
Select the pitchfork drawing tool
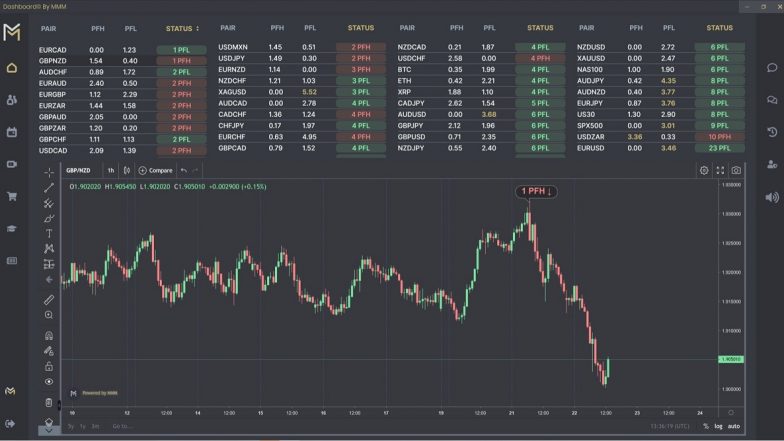49,204
